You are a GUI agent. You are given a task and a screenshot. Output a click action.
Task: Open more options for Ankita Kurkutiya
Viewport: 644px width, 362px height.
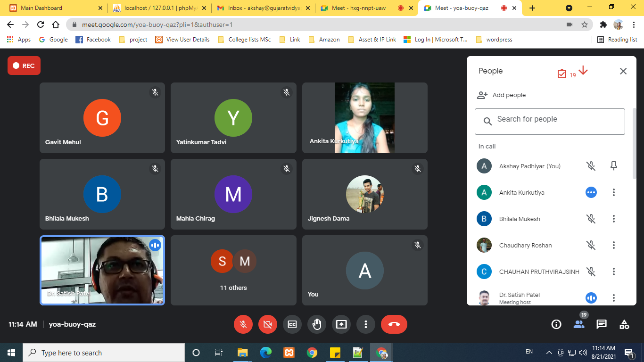[x=614, y=192]
